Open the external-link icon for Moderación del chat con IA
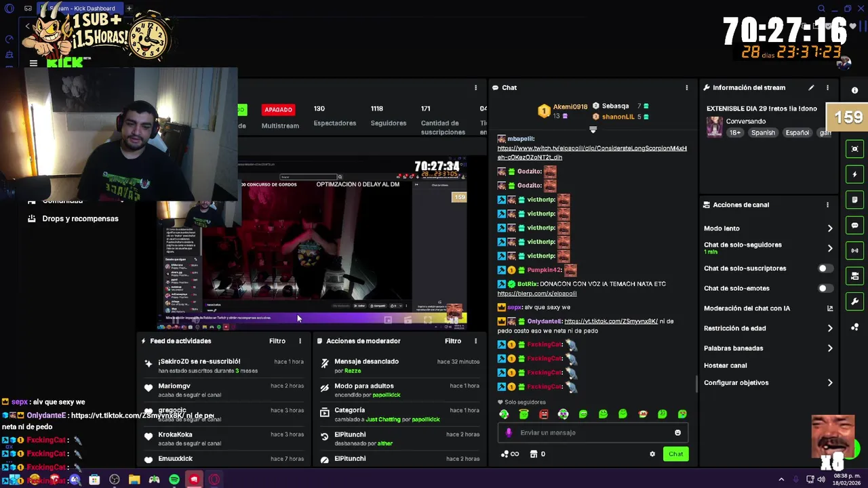This screenshot has width=868, height=488. coord(829,308)
